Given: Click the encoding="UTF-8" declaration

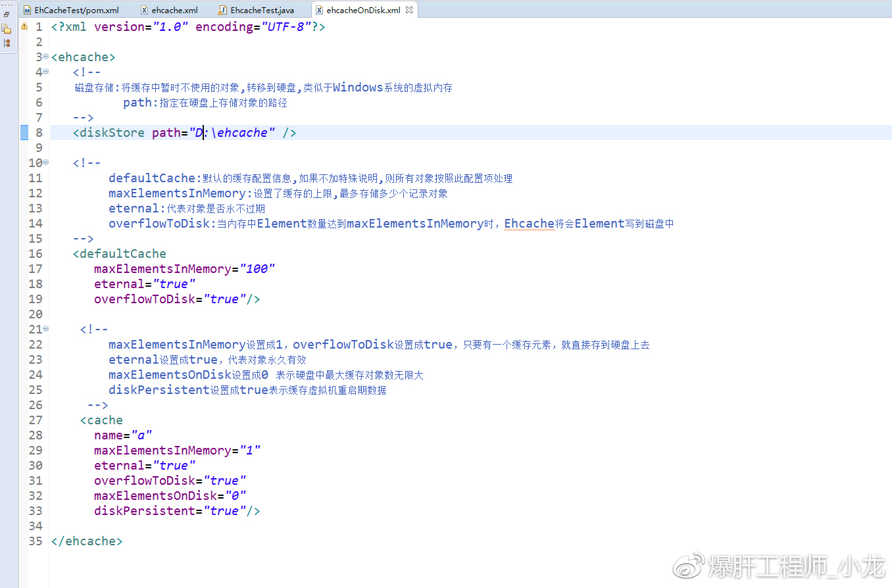Looking at the screenshot, I should [253, 27].
